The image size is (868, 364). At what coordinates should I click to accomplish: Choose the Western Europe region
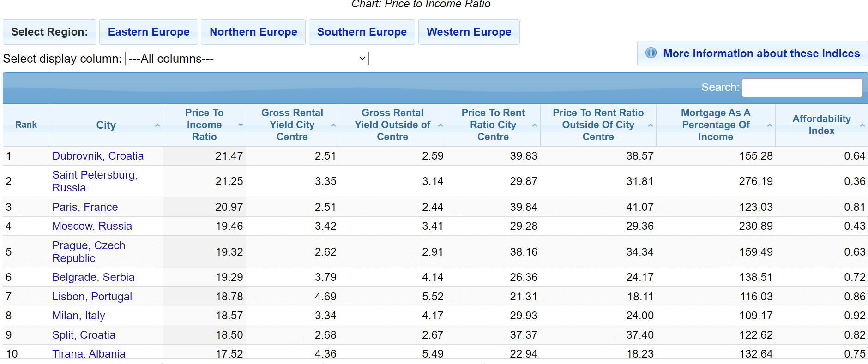[x=469, y=32]
